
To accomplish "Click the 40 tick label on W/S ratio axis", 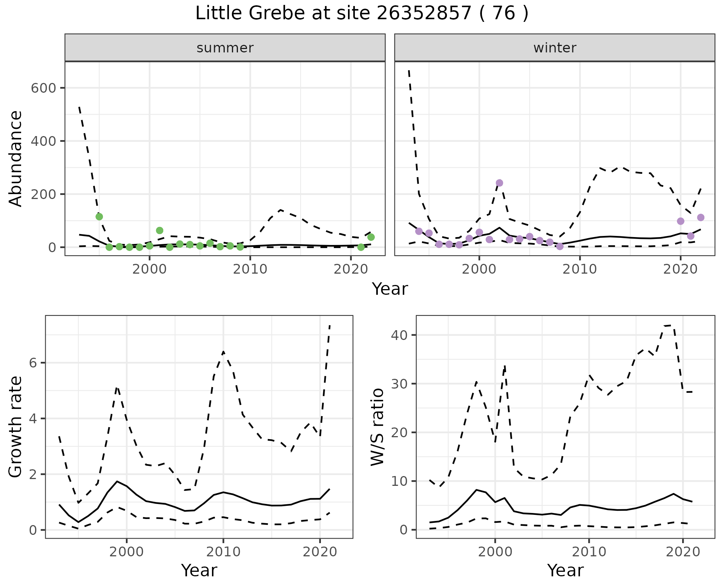I will tap(399, 335).
